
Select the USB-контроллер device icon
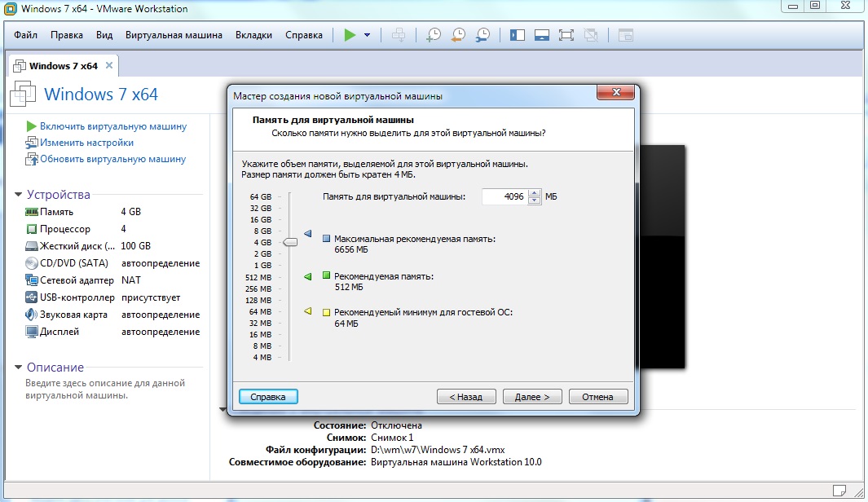[32, 297]
